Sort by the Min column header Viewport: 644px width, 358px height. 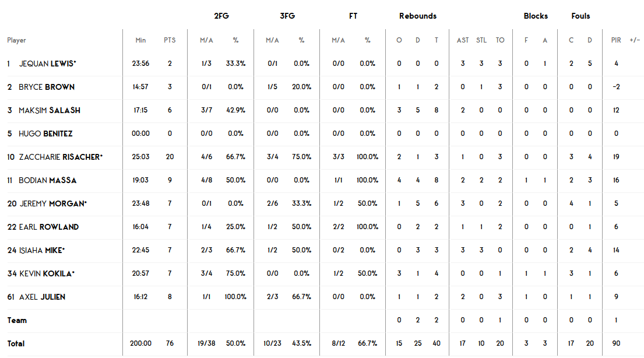(x=140, y=40)
